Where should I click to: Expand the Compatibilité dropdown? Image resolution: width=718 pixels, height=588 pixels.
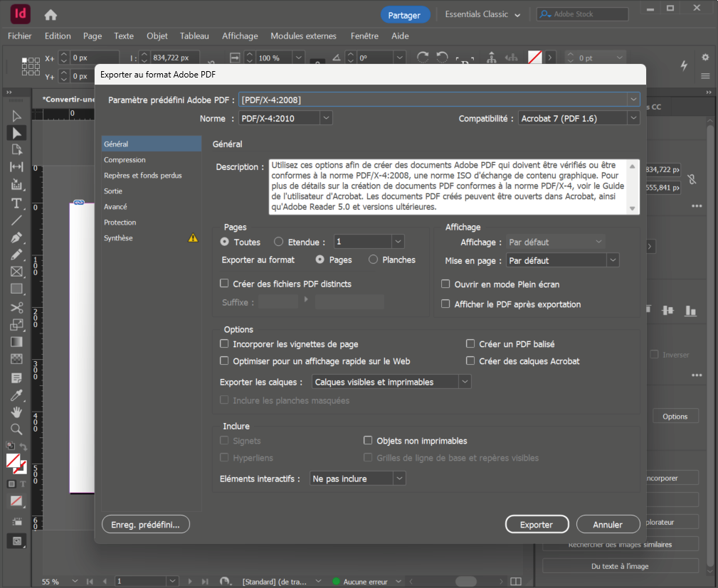[579, 119]
